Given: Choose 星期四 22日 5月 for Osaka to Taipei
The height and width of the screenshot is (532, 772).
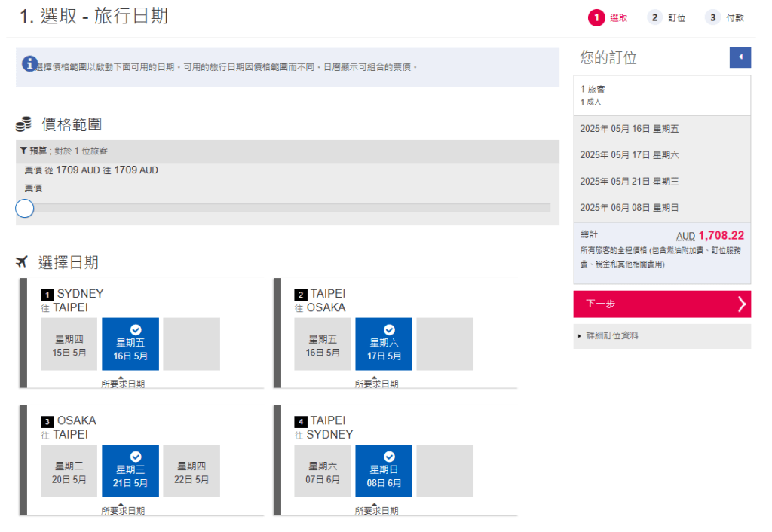Looking at the screenshot, I should [191, 471].
